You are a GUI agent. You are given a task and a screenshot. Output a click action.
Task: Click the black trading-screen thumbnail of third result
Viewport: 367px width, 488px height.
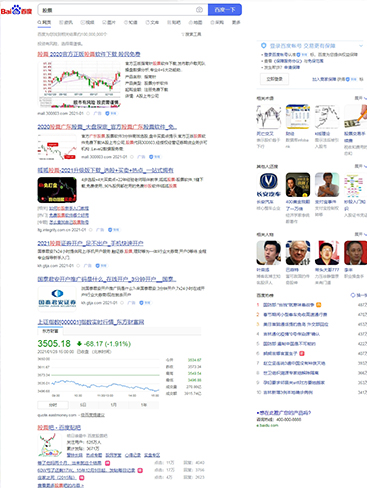(57, 190)
